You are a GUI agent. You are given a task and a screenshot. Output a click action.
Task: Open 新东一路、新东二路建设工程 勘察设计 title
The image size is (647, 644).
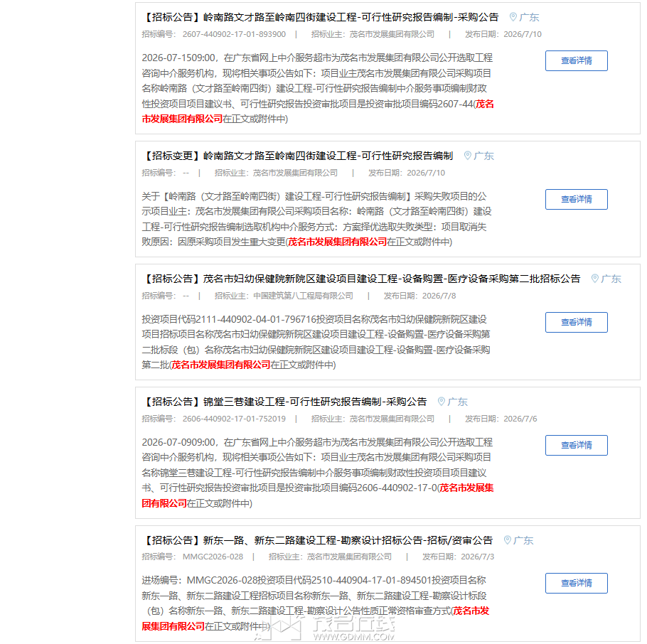[317, 540]
